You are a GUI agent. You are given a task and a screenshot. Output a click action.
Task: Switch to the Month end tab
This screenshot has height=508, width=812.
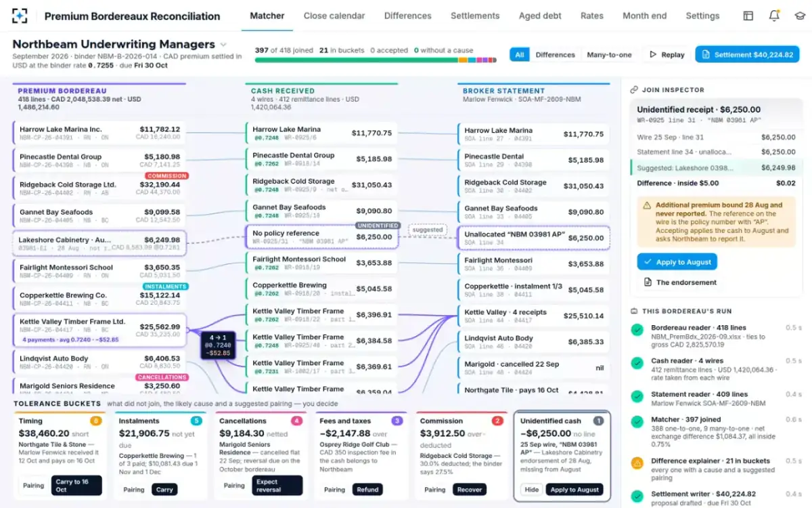(644, 16)
